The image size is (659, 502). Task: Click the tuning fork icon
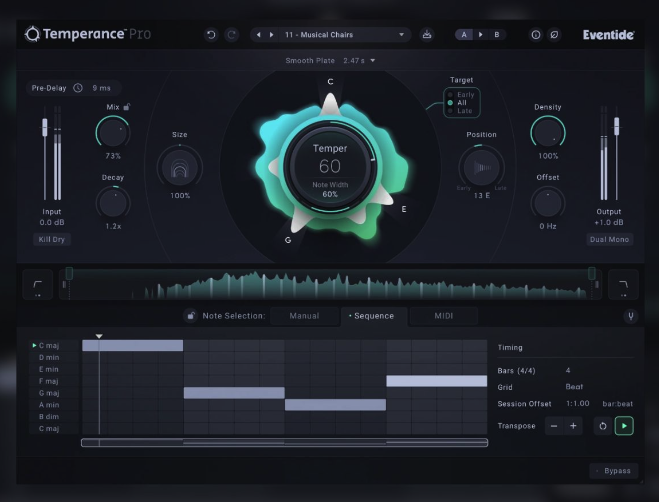(x=630, y=316)
